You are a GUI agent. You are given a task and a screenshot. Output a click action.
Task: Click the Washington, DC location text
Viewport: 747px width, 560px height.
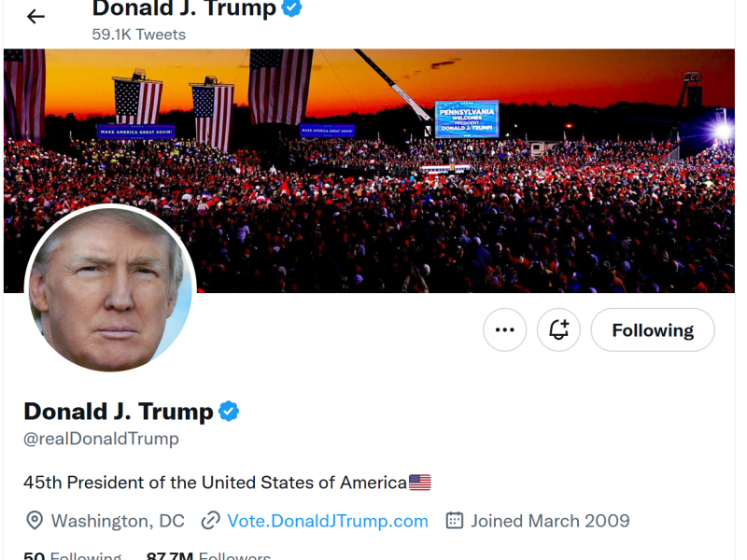(118, 521)
